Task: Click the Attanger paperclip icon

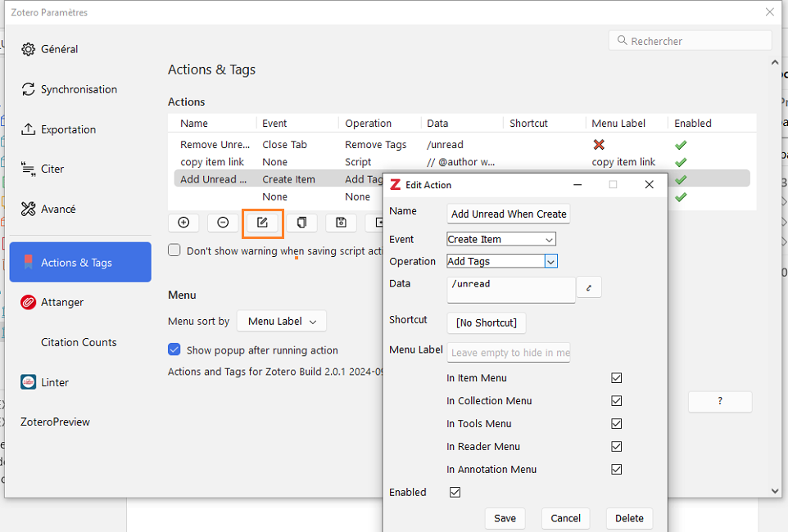Action: pyautogui.click(x=28, y=302)
